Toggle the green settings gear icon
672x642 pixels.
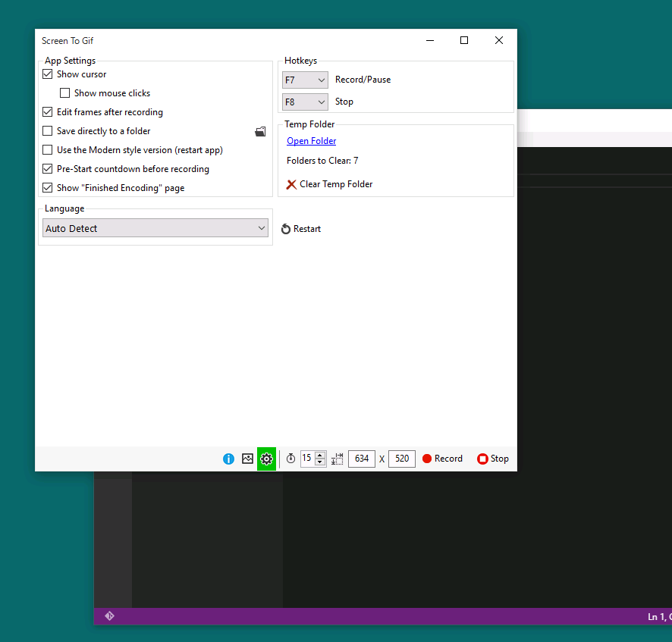(266, 459)
